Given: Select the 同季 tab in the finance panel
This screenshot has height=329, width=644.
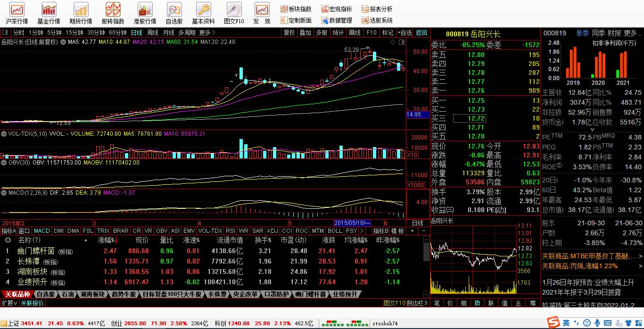Looking at the screenshot, I should 598,33.
